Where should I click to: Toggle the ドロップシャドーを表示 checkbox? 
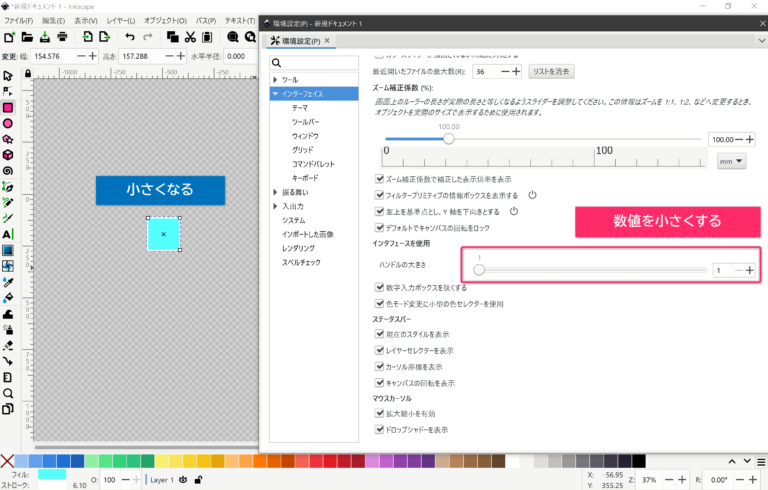click(x=379, y=429)
